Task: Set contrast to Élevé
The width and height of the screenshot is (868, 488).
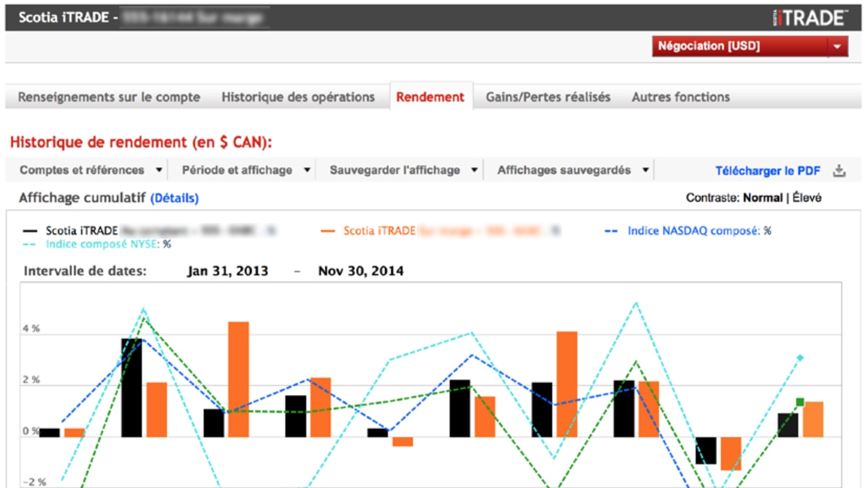Action: [x=807, y=198]
